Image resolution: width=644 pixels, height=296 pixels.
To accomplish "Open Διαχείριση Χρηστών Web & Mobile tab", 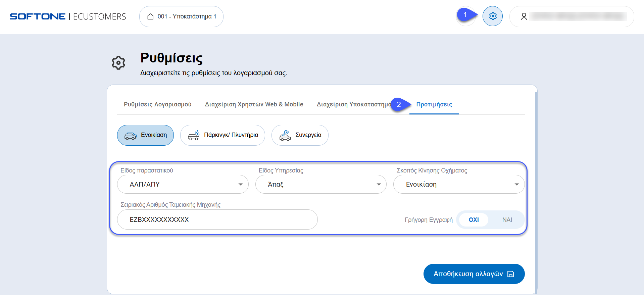I will (254, 104).
